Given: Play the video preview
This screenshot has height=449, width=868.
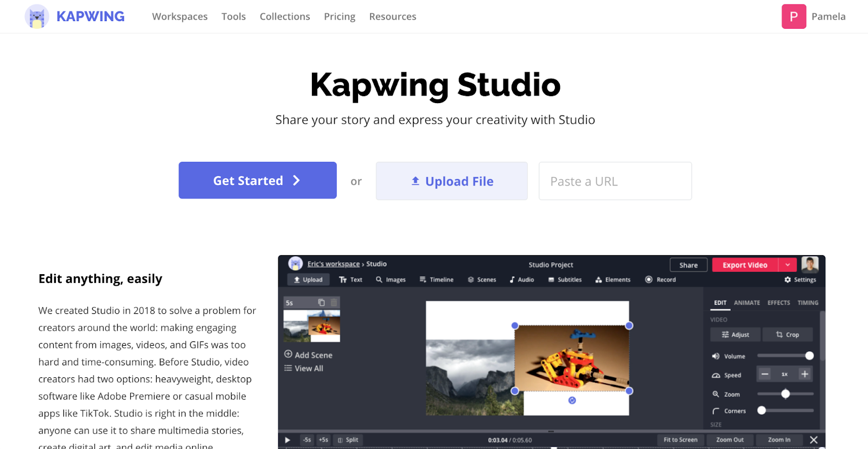Looking at the screenshot, I should point(288,440).
